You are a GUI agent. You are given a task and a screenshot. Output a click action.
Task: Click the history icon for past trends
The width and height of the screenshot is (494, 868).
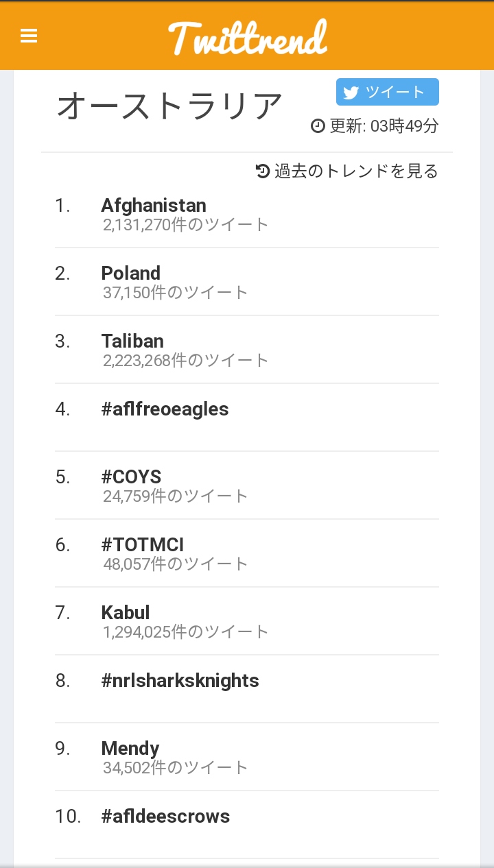263,171
